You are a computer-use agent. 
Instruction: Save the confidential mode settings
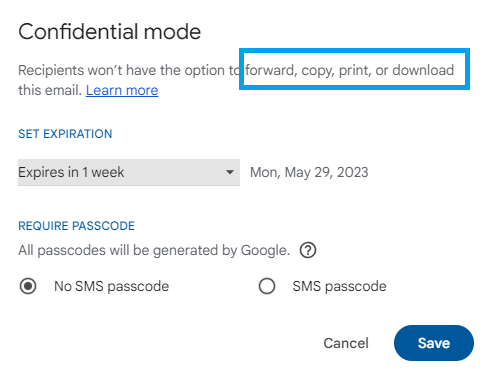[x=434, y=343]
